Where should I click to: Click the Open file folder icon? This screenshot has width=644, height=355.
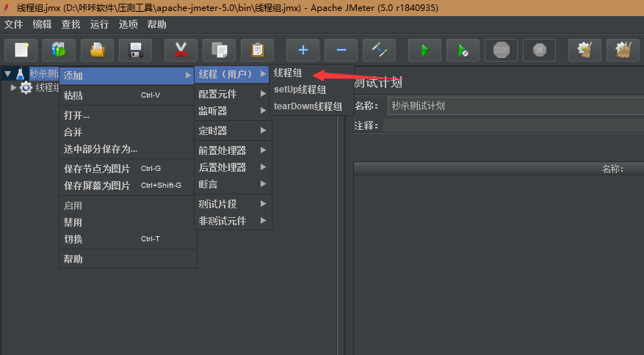98,50
